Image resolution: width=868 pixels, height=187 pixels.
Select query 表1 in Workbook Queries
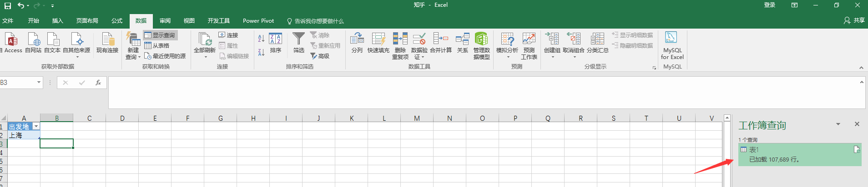click(x=800, y=154)
